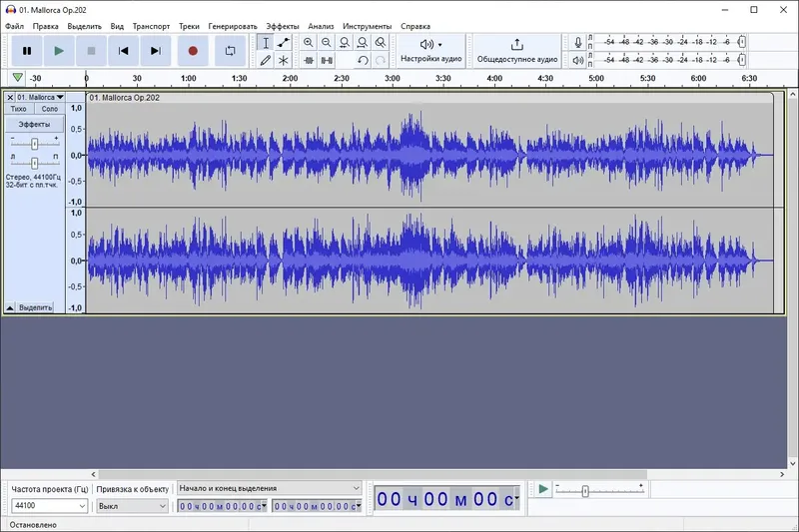Click the Undo arrow icon
The width and height of the screenshot is (799, 532).
click(363, 61)
